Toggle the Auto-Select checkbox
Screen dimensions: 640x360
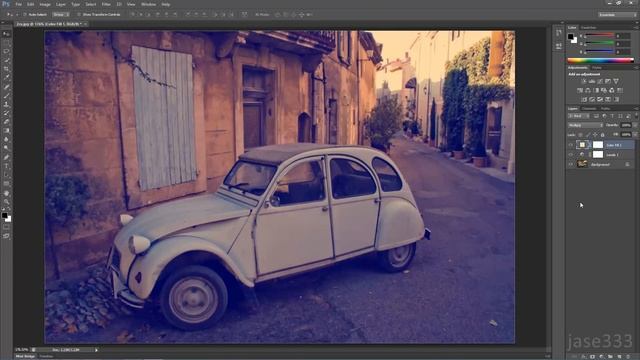(x=25, y=15)
